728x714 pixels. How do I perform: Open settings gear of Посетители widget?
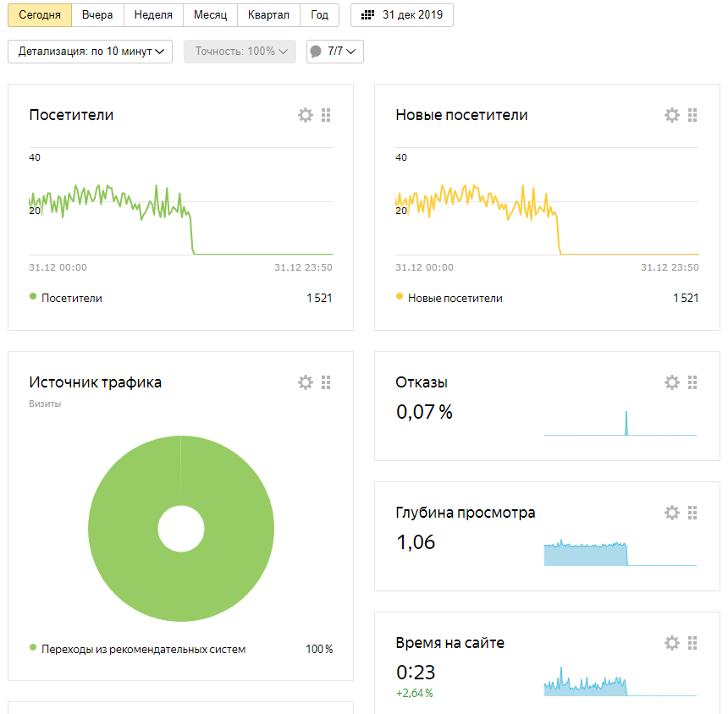coord(306,116)
